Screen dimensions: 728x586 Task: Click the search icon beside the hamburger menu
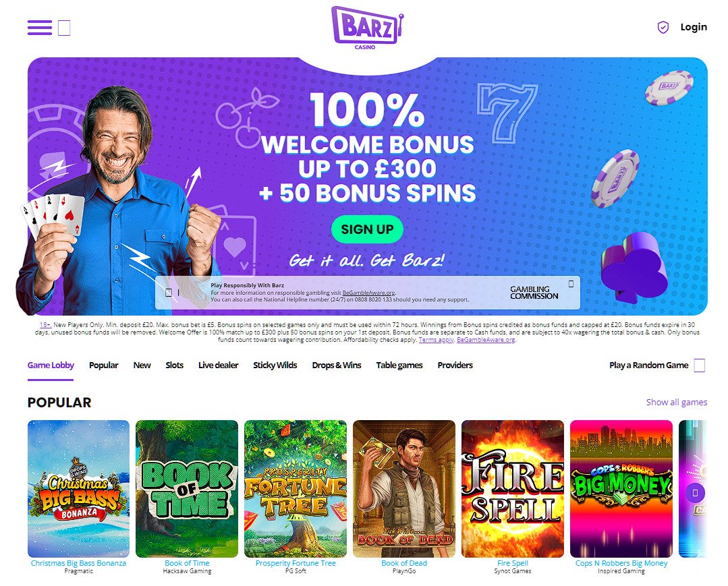coord(64,28)
